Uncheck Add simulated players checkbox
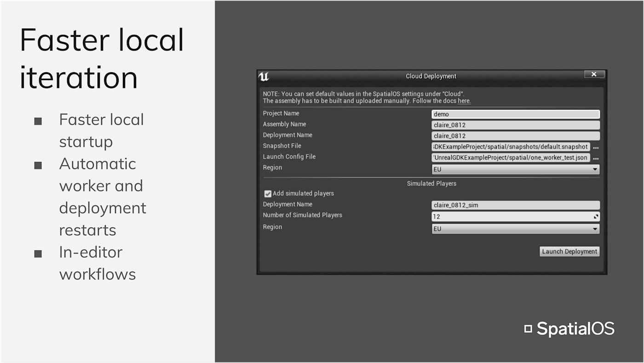The height and width of the screenshot is (363, 644). [268, 194]
